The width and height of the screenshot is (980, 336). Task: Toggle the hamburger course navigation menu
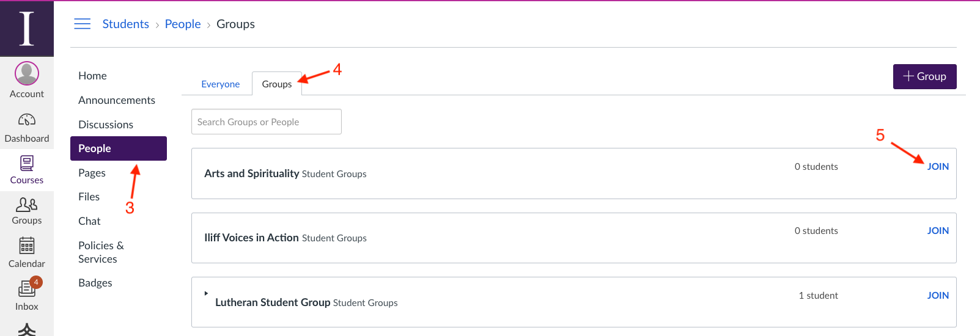click(x=83, y=24)
